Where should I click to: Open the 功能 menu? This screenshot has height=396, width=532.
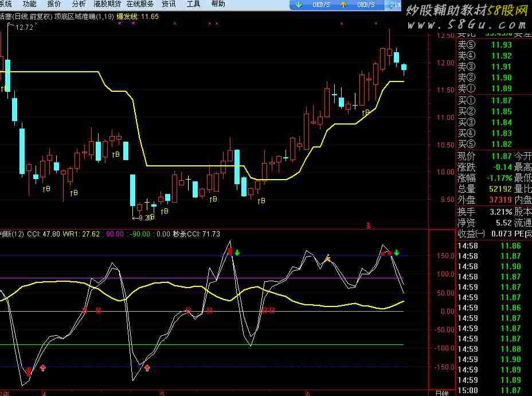30,4
